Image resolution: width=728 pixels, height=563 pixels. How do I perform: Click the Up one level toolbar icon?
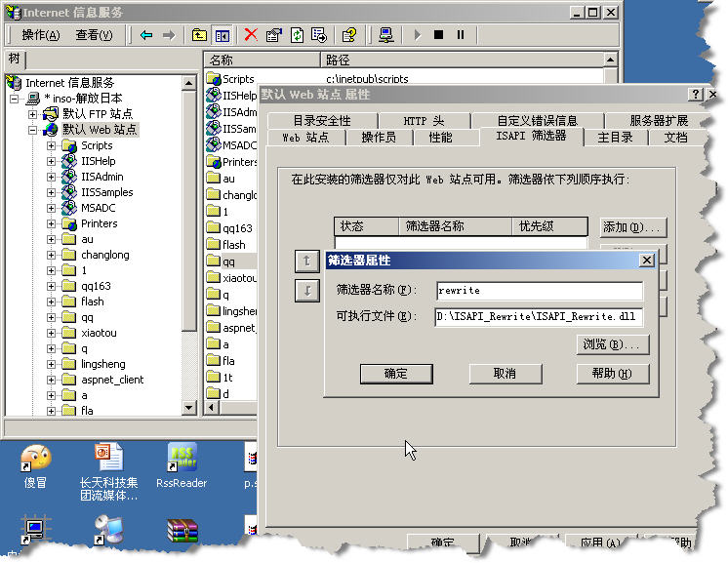click(199, 35)
